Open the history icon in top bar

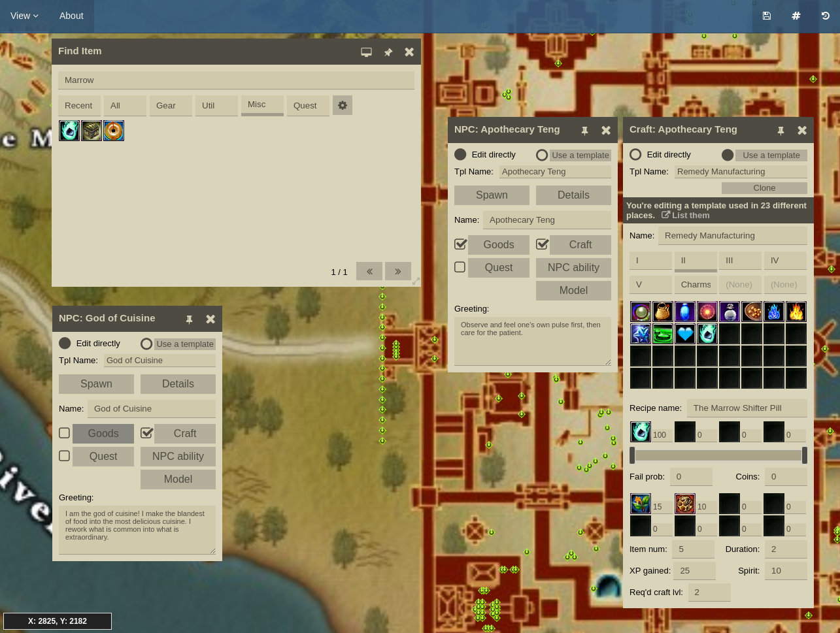click(x=826, y=16)
